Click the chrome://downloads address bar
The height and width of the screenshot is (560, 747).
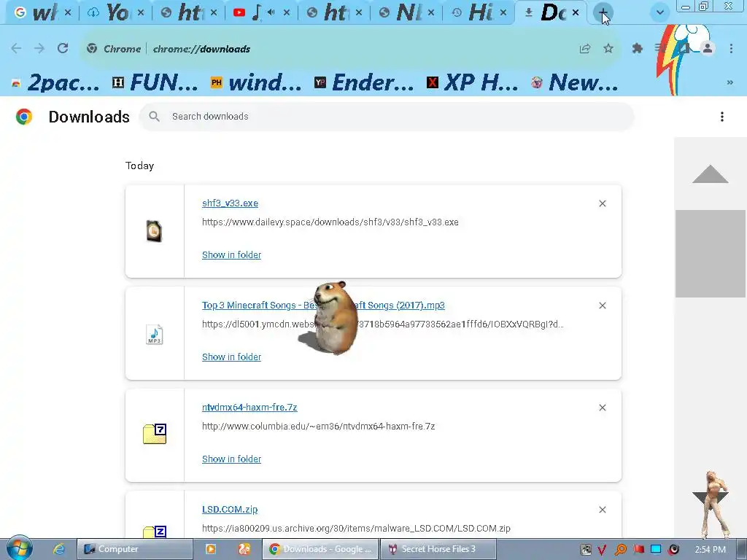pyautogui.click(x=350, y=49)
